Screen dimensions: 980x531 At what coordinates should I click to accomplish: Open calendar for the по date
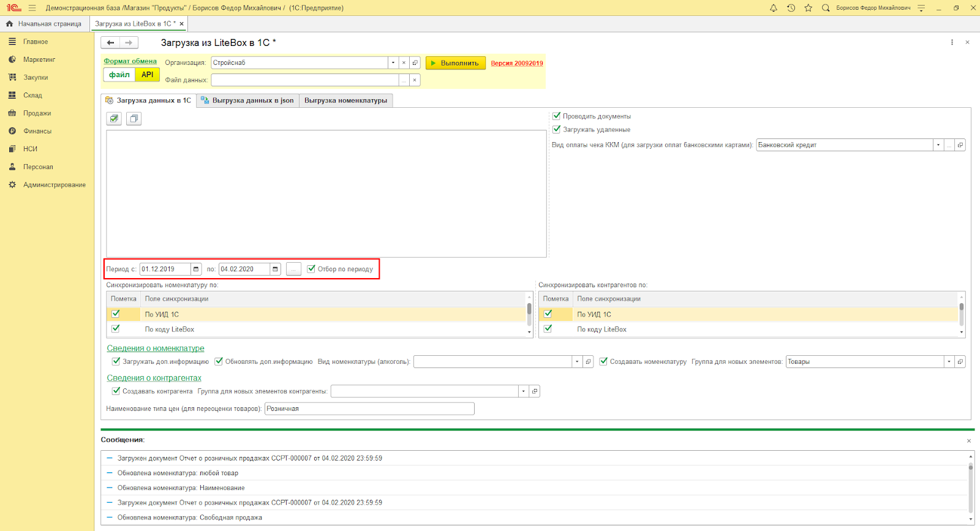[276, 269]
